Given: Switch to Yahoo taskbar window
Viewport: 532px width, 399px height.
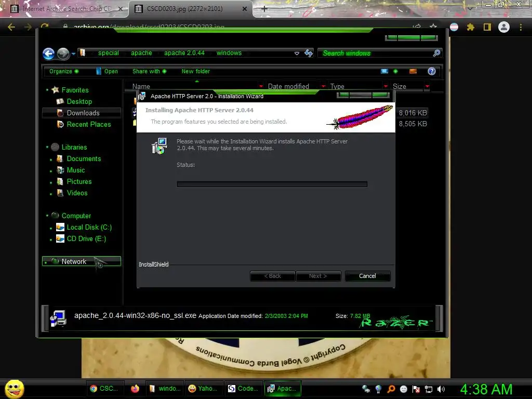Looking at the screenshot, I should point(203,389).
